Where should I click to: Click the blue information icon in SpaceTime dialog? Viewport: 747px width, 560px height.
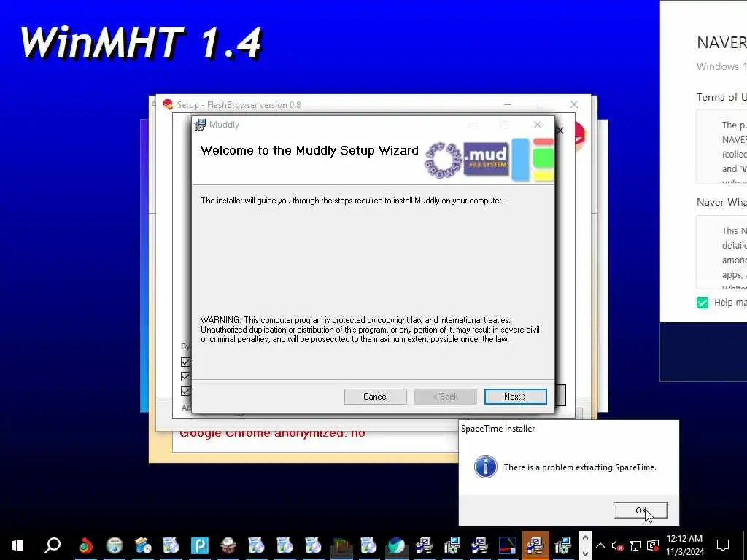(x=485, y=467)
